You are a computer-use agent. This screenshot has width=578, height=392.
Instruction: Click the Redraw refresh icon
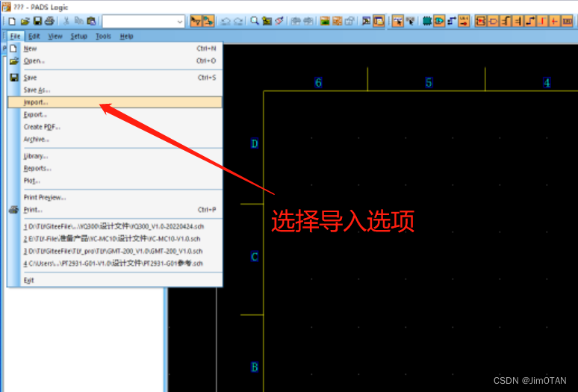click(279, 22)
